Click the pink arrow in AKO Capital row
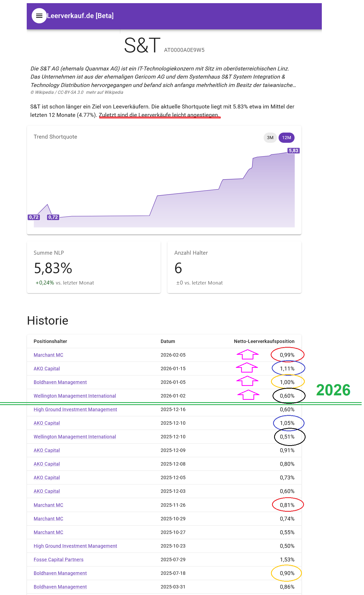 (x=247, y=368)
